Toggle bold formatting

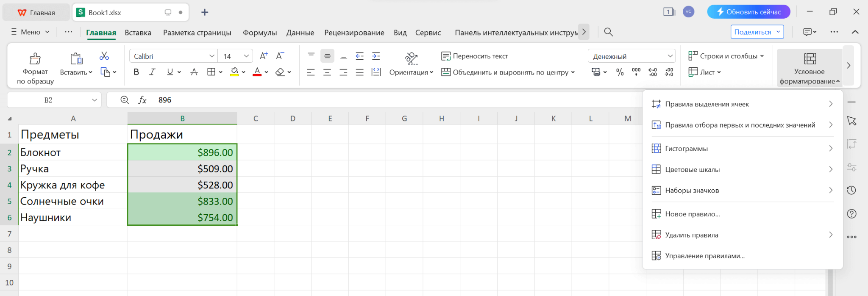tap(136, 72)
